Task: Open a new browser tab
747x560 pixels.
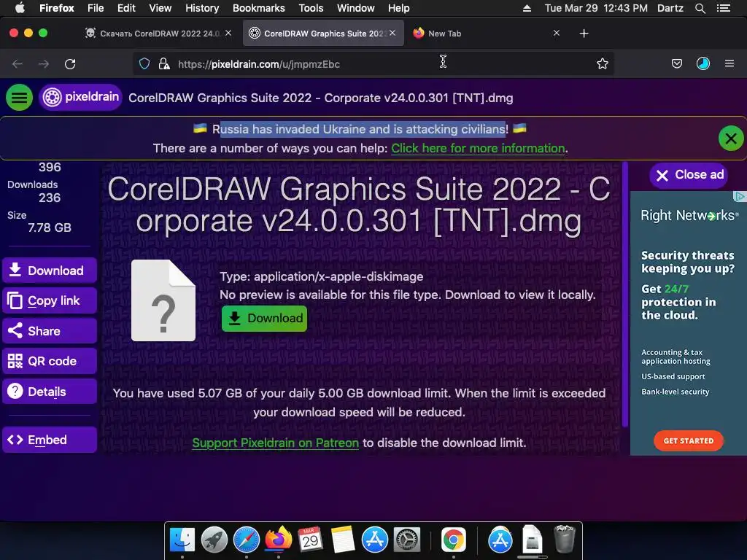Action: click(x=584, y=34)
